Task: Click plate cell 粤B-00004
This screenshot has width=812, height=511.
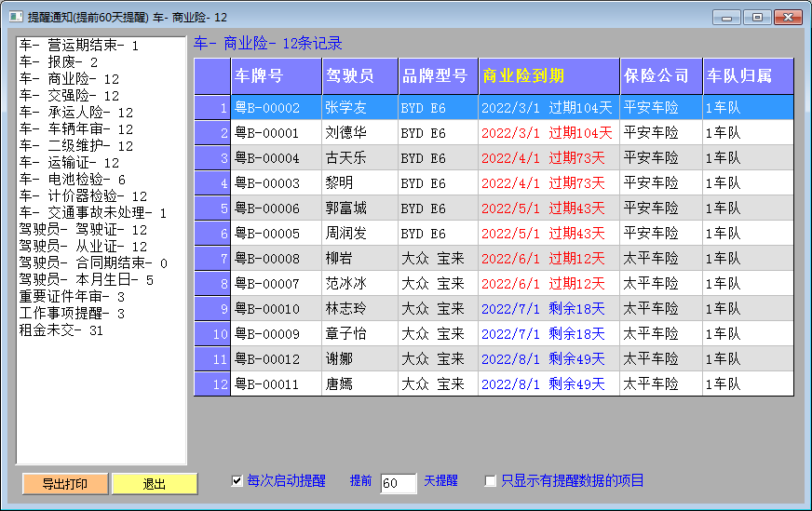Action: (276, 158)
